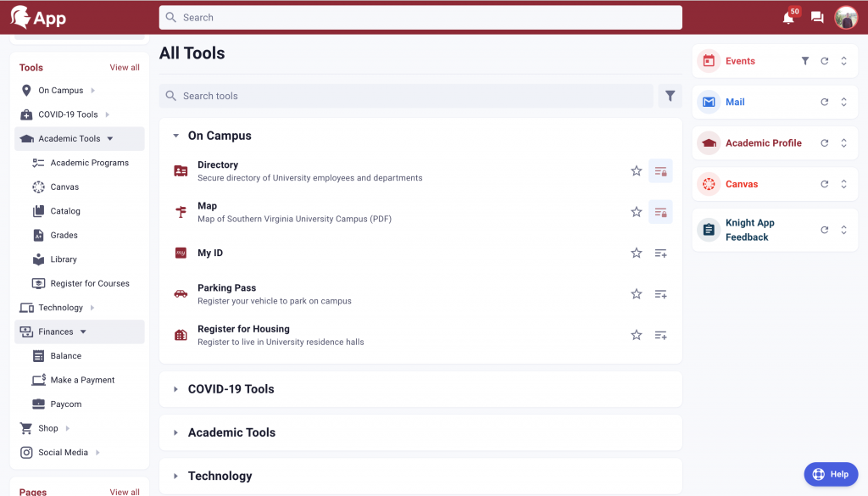This screenshot has width=868, height=496.
Task: Open the Parking Pass car icon
Action: [181, 294]
